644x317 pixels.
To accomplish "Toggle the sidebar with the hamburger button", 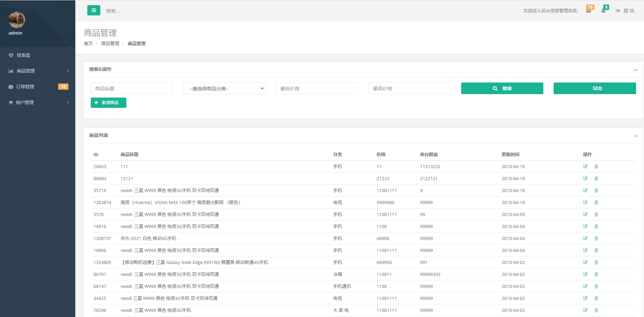I will coord(94,10).
